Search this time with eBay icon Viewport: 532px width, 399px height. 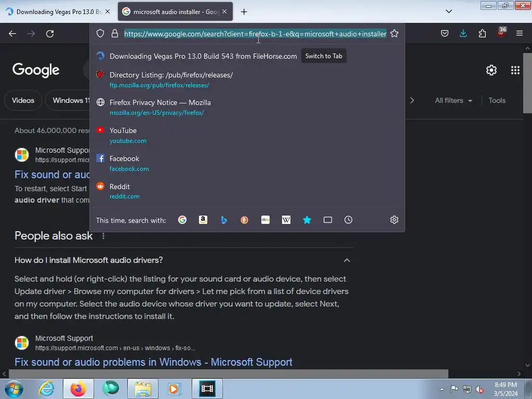265,220
